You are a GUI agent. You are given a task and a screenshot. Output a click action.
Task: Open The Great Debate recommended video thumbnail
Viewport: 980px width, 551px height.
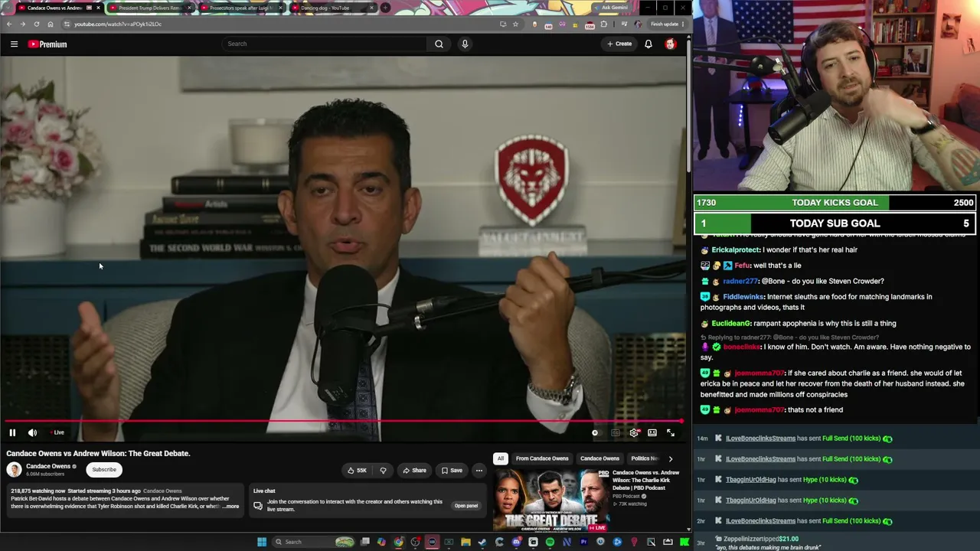pos(552,500)
